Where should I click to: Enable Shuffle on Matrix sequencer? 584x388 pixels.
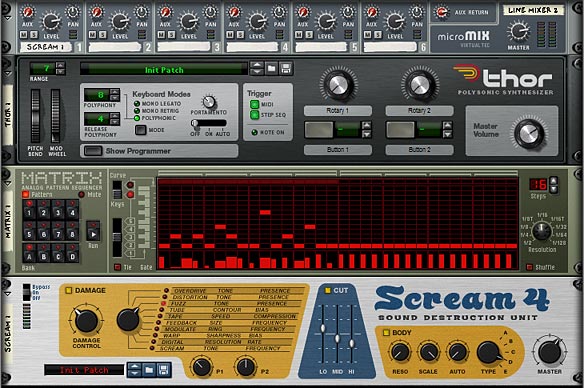[529, 267]
